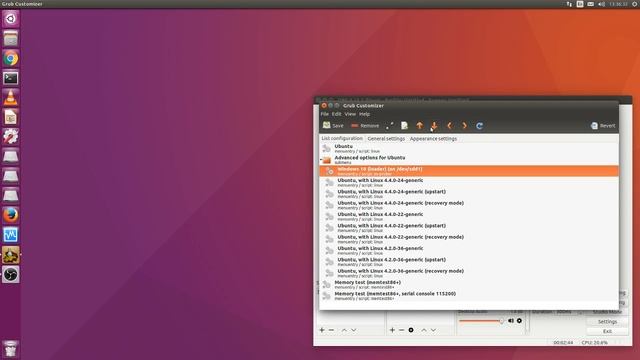Click the Studio Mode button in OBS

(607, 312)
